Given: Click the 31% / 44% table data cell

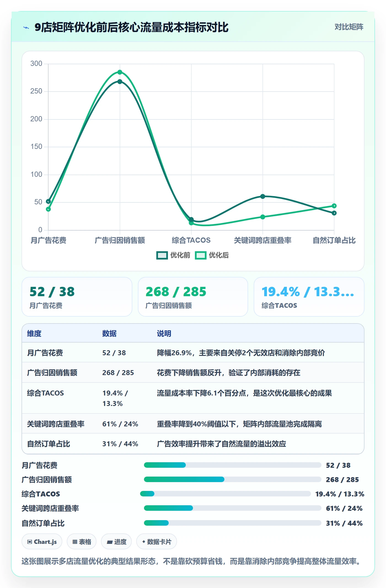Looking at the screenshot, I should [120, 444].
